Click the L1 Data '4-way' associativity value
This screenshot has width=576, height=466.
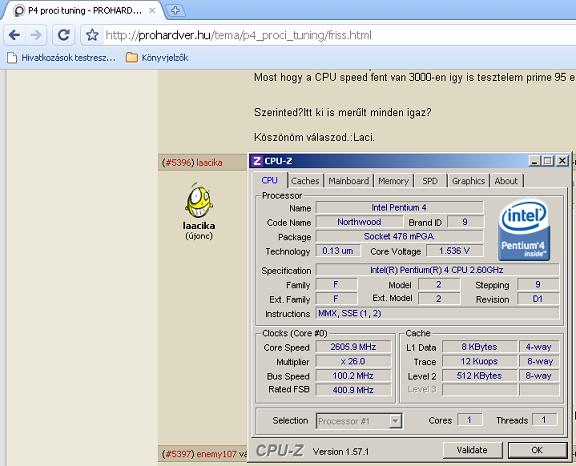click(539, 347)
